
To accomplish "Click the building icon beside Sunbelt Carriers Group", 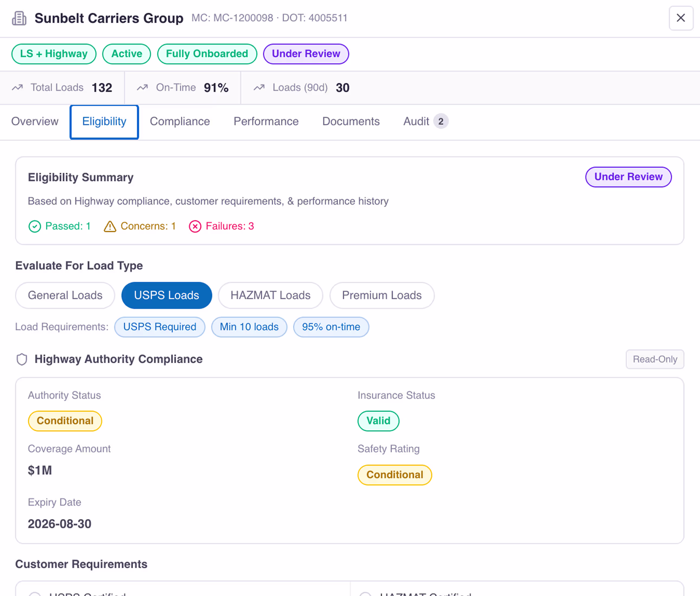I will click(19, 18).
